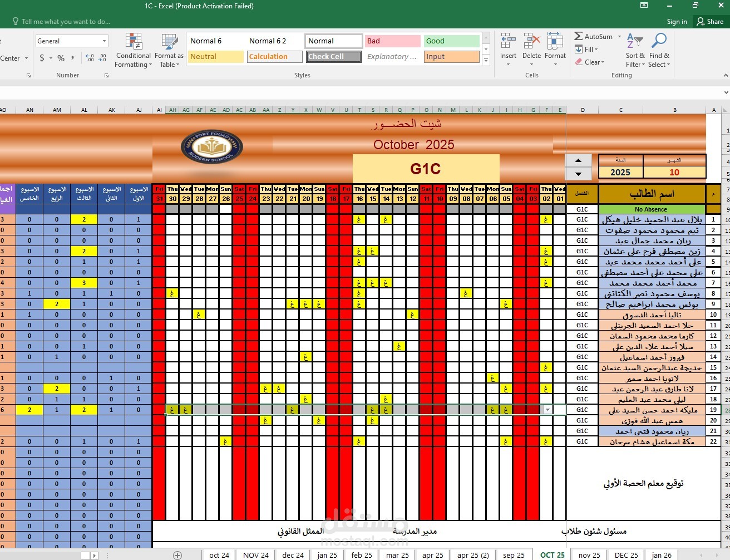730x560 pixels.
Task: Apply the Input cell style
Action: click(451, 57)
